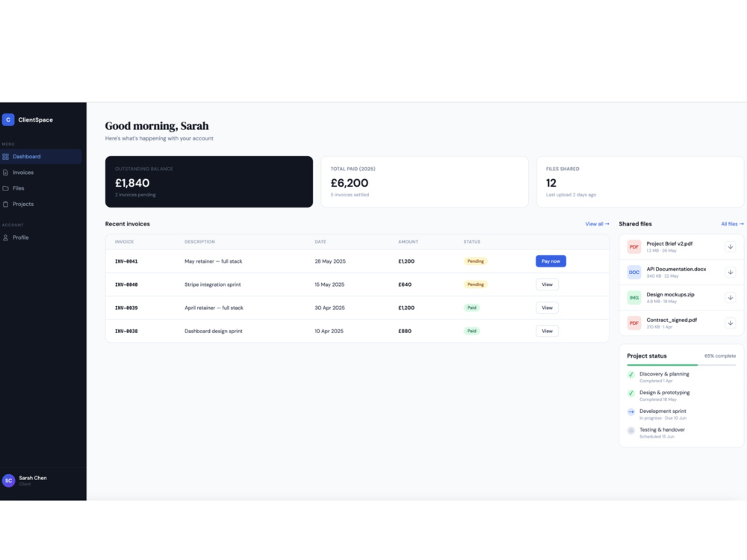
Task: Click the Paid status badge for INV-0038
Action: click(471, 331)
